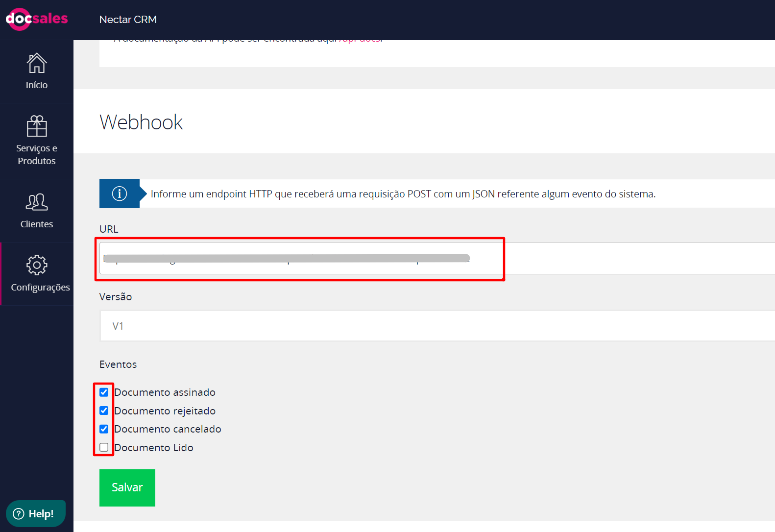The width and height of the screenshot is (775, 532).
Task: Uncheck the Documento assinado checkbox
Action: click(104, 392)
